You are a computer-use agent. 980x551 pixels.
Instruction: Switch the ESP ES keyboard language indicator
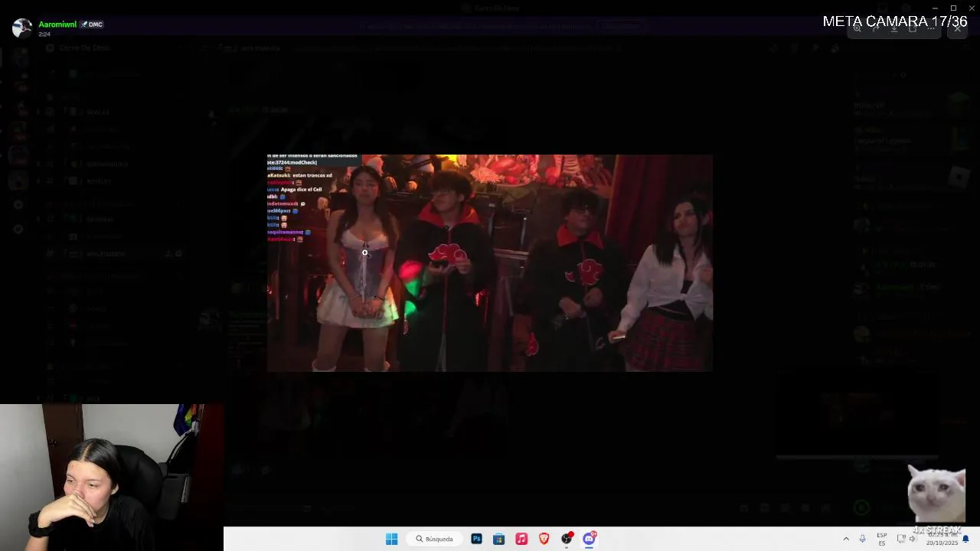882,539
